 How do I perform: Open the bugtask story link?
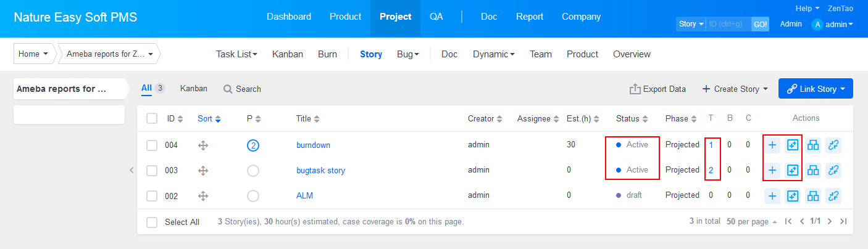[320, 170]
